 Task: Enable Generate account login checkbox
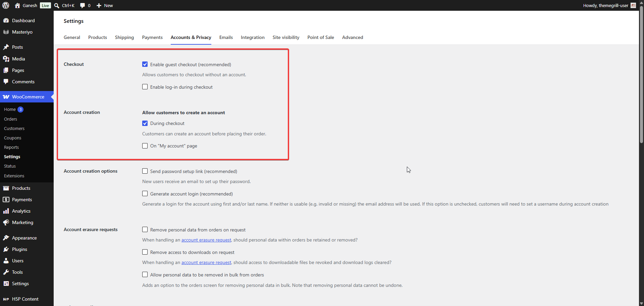[x=145, y=193]
